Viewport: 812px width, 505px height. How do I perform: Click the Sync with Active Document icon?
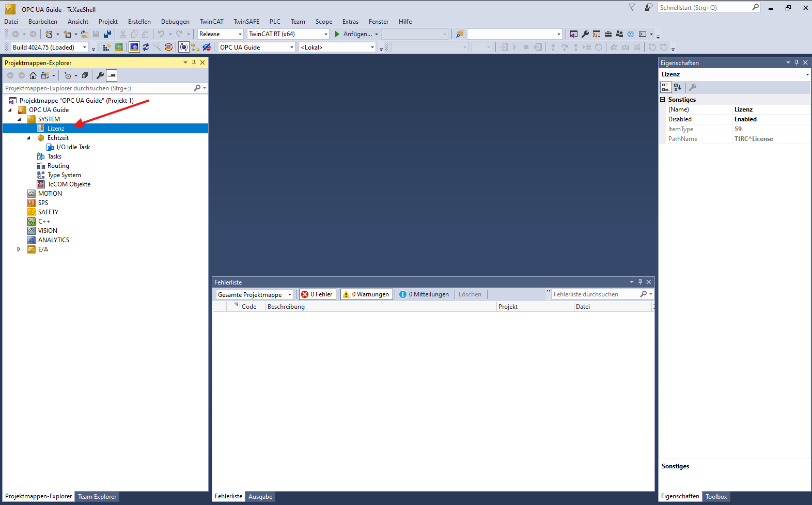click(x=45, y=75)
